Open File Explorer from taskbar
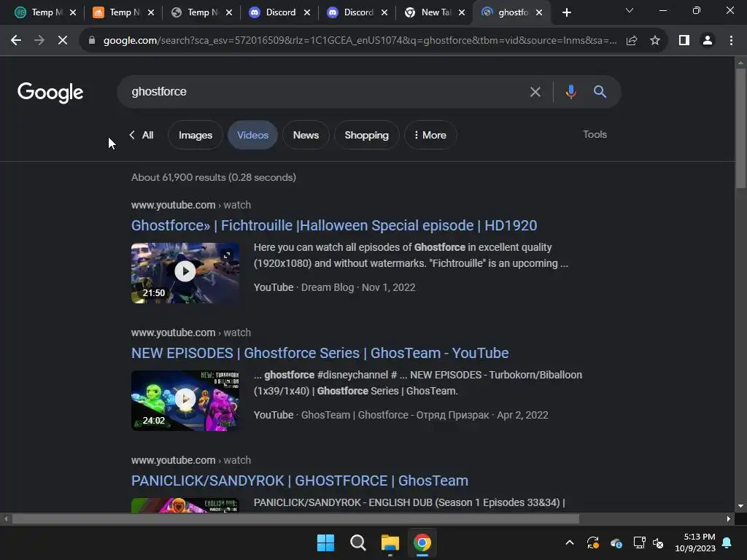This screenshot has width=747, height=560. pyautogui.click(x=390, y=542)
